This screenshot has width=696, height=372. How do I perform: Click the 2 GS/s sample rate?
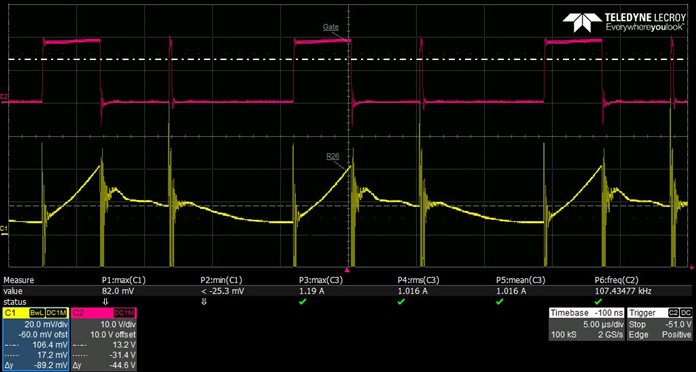(x=610, y=335)
